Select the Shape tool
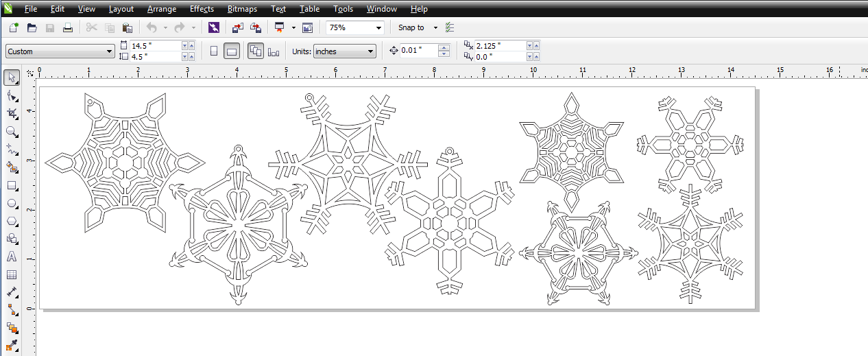The image size is (868, 356). 12,95
